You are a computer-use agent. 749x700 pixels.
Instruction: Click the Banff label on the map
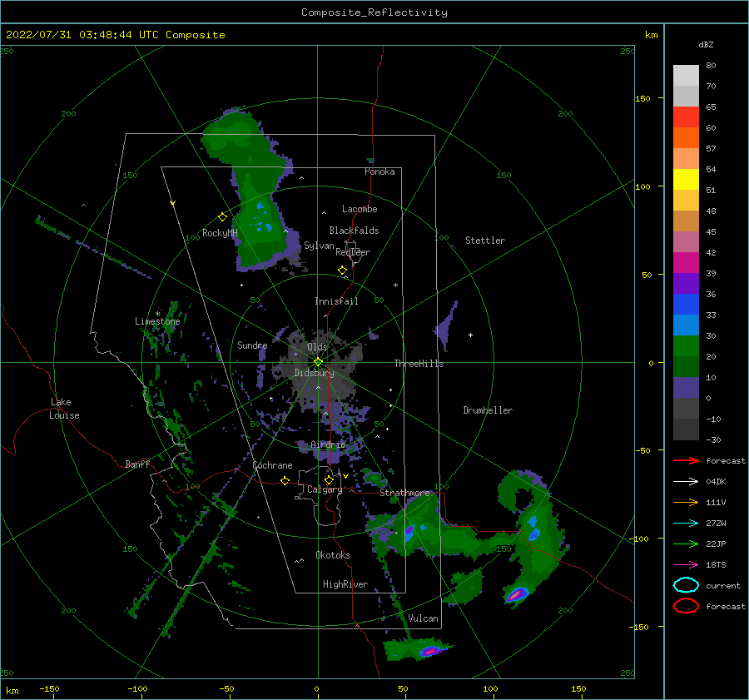click(137, 464)
